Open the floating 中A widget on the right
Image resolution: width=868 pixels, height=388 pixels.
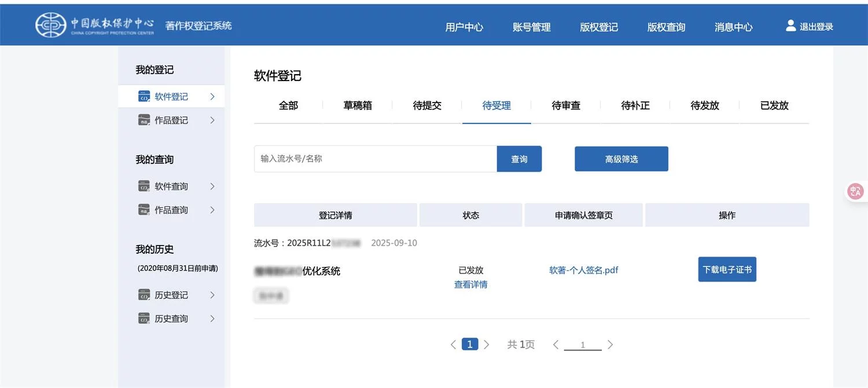coord(855,191)
